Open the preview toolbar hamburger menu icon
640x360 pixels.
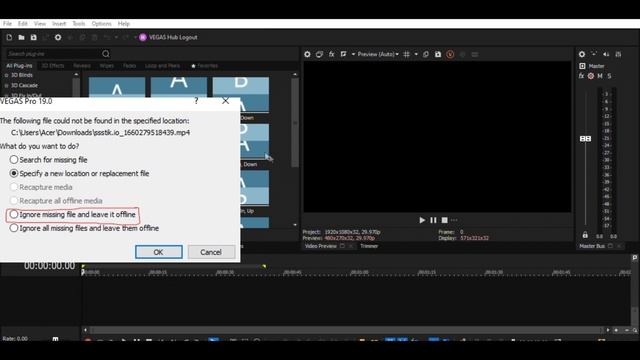tap(475, 54)
